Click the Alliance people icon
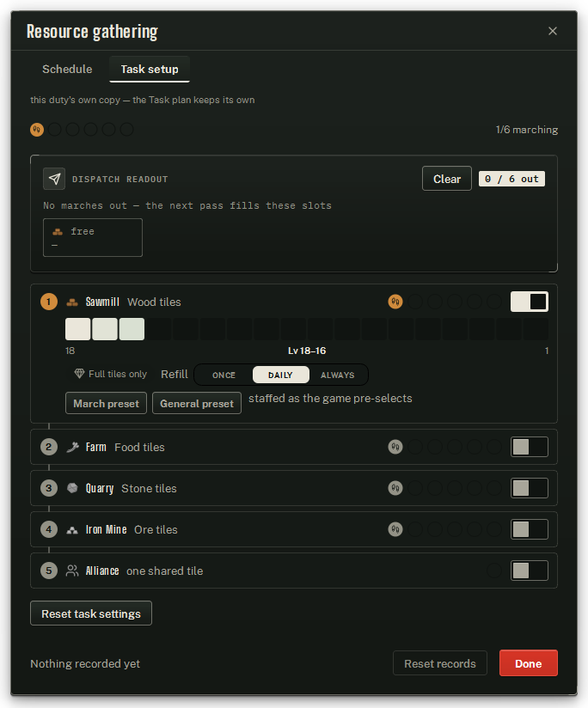This screenshot has width=588, height=708. [72, 571]
